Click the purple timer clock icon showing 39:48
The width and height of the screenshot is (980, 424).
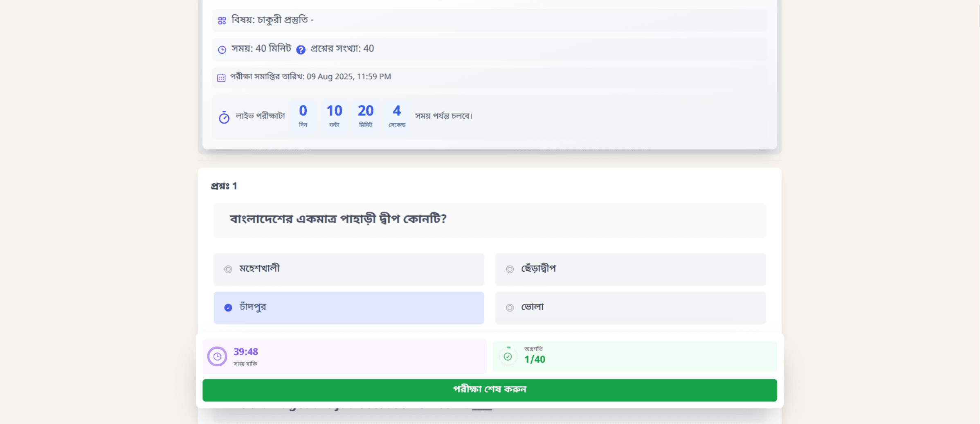point(217,356)
